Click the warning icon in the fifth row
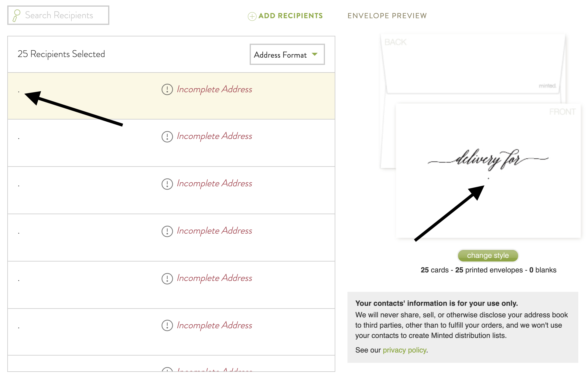This screenshot has width=588, height=378. pos(167,278)
